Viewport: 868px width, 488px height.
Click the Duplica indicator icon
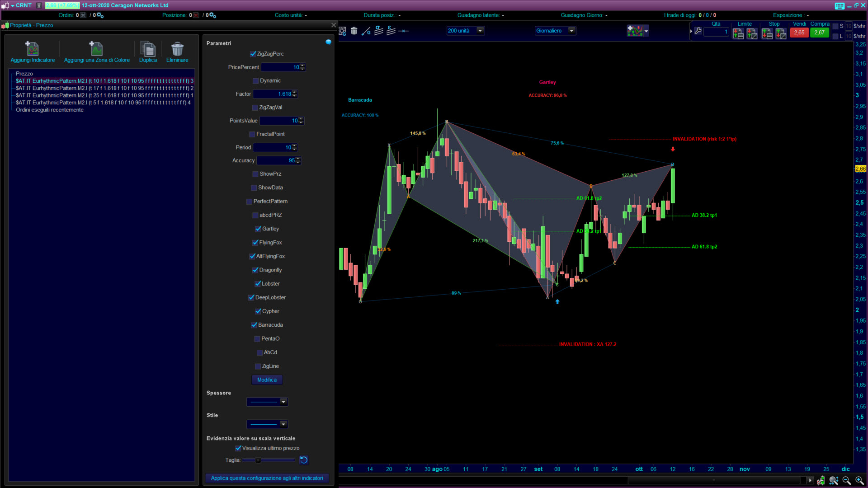(x=148, y=48)
